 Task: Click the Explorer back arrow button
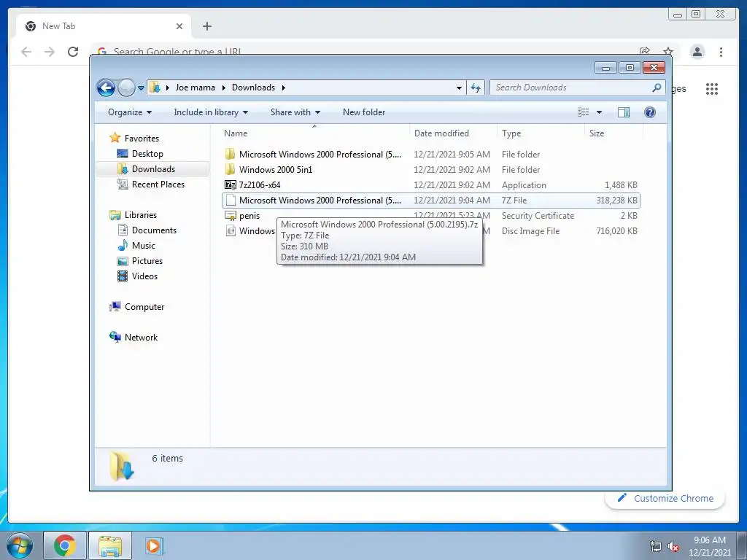point(106,87)
